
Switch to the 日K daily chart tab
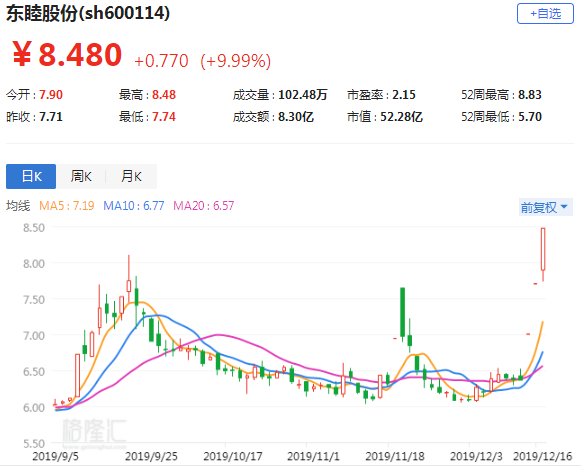31,176
